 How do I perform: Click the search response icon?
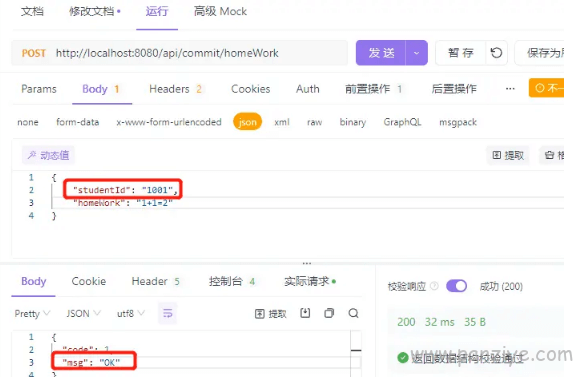tap(353, 313)
